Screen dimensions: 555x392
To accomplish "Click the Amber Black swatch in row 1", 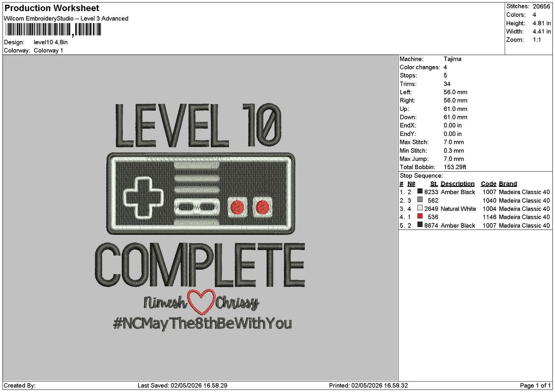I will coord(420,191).
